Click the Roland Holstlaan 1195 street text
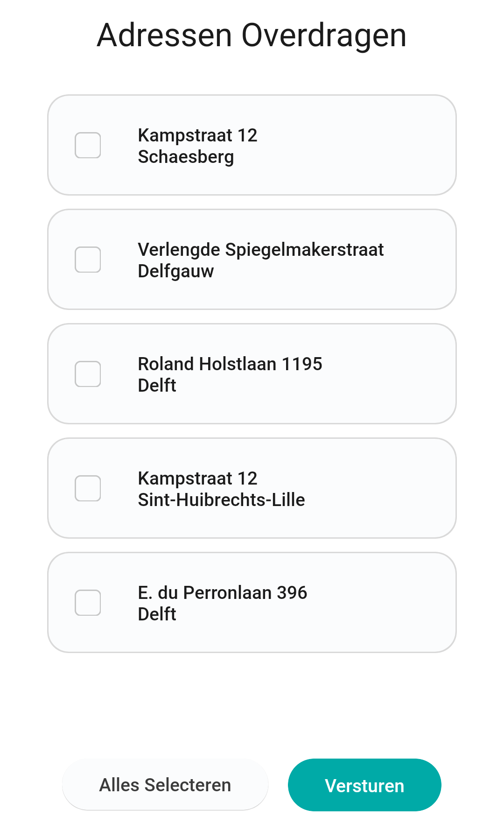Viewport: 504px width, 823px height. [230, 364]
